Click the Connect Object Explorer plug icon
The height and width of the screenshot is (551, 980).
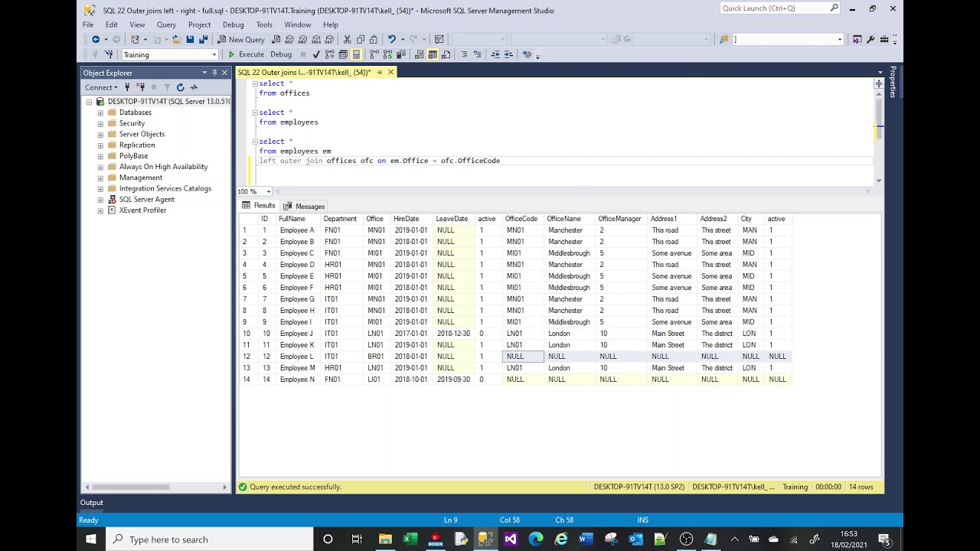tap(127, 87)
